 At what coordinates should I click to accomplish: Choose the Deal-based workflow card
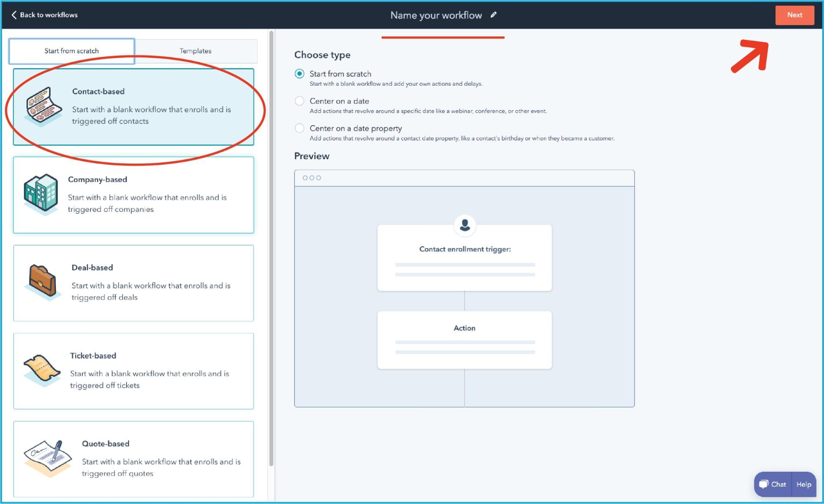point(134,283)
